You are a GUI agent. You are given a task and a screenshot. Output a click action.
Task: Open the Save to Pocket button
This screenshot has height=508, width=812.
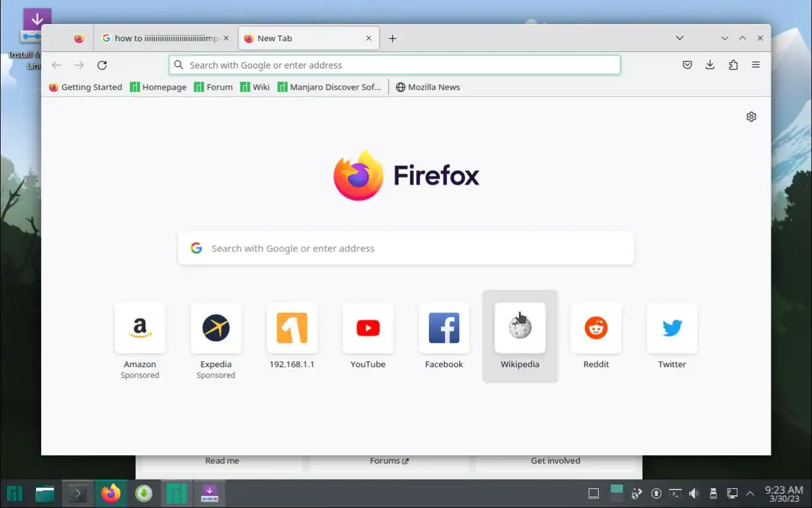click(687, 65)
